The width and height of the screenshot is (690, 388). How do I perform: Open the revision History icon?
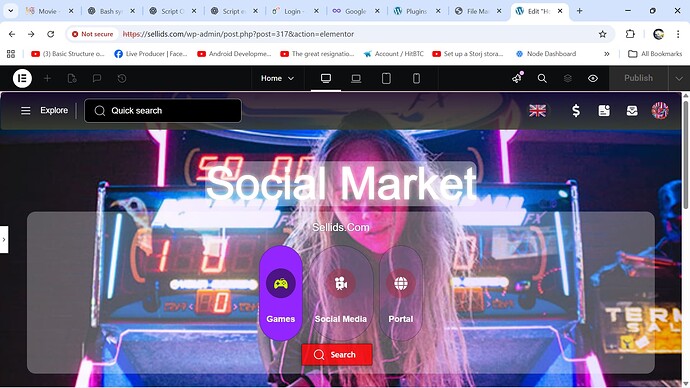[x=122, y=78]
